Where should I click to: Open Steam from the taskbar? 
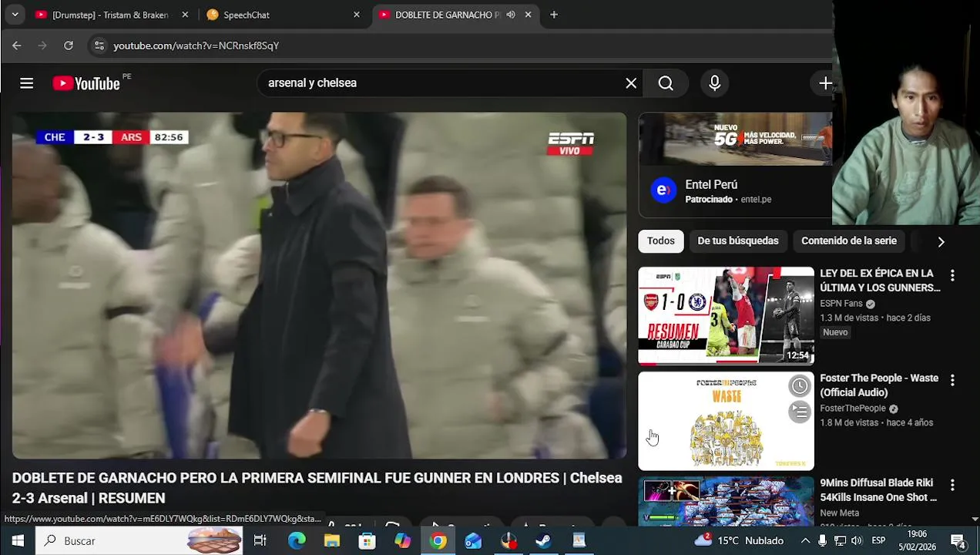point(544,541)
